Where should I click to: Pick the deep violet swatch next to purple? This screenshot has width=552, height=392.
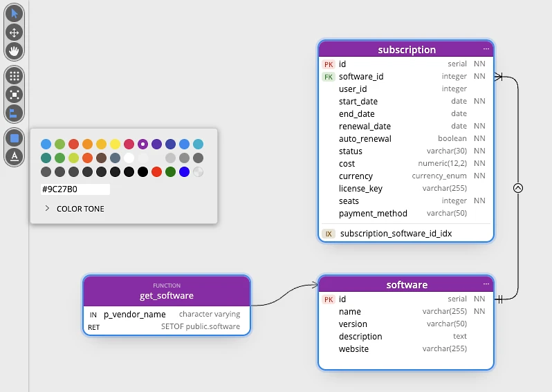[x=156, y=144]
